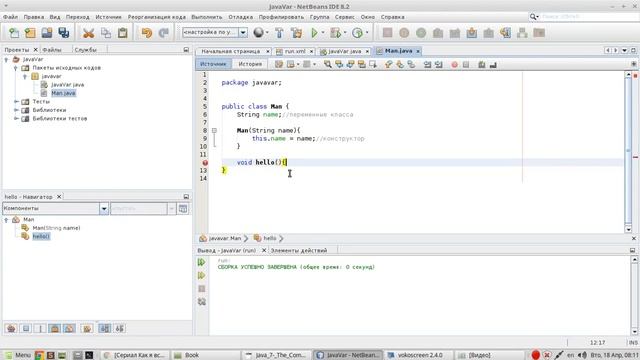
Task: Click the Shift Line Left icon in editor toolbar
Action: pyautogui.click(x=427, y=64)
